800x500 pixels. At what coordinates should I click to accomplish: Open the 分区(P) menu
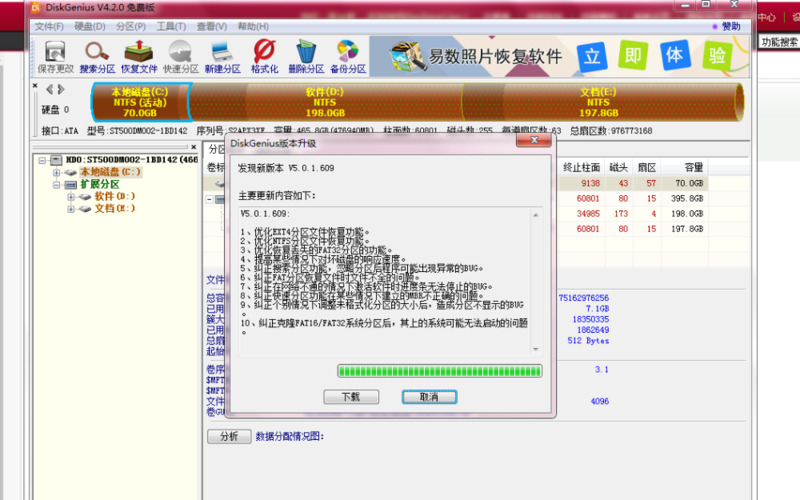[x=131, y=27]
